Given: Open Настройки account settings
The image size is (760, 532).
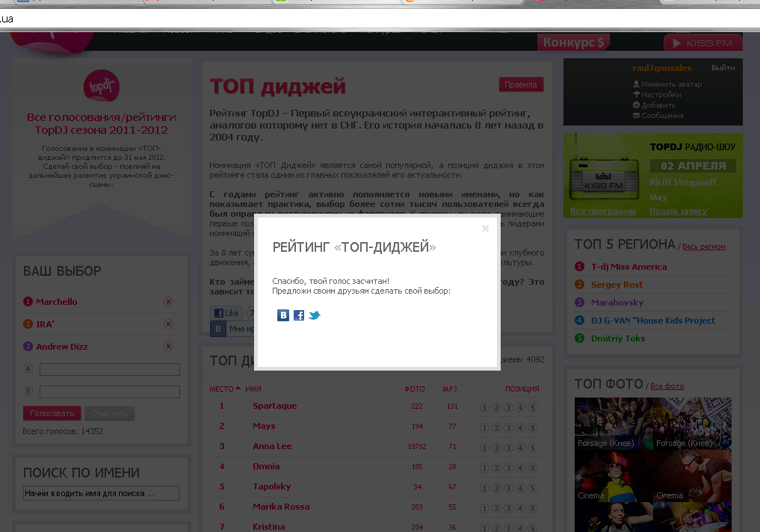Looking at the screenshot, I should (x=661, y=94).
